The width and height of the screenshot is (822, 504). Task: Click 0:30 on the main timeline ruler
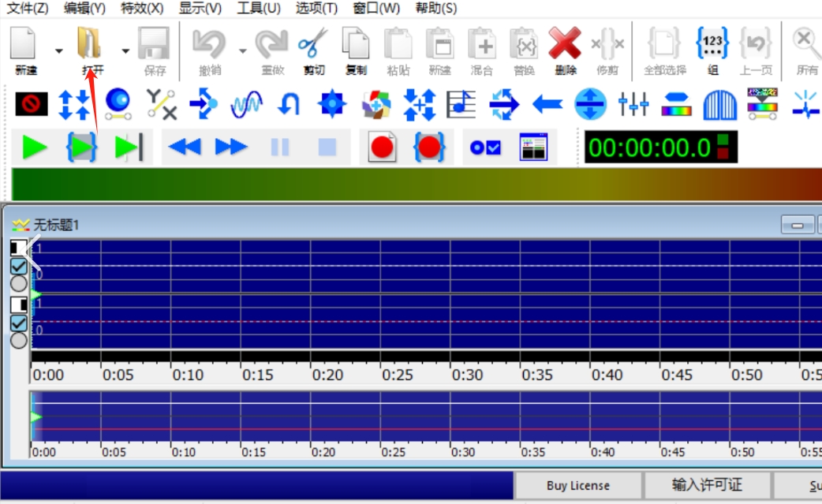click(x=467, y=375)
